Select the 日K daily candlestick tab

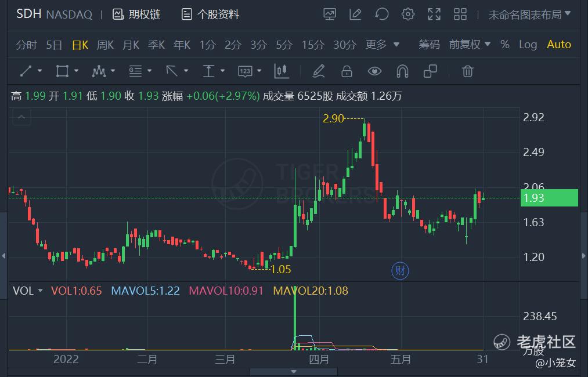click(80, 45)
